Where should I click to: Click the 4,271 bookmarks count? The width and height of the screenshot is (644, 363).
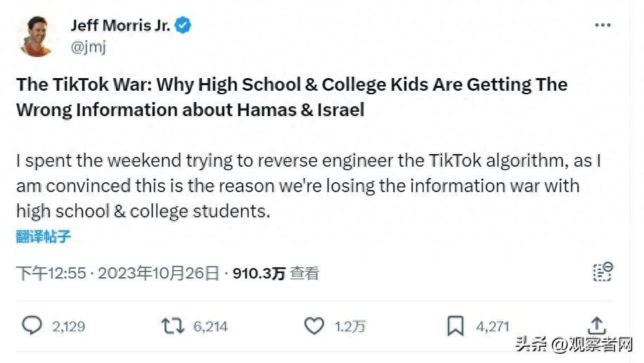click(492, 326)
